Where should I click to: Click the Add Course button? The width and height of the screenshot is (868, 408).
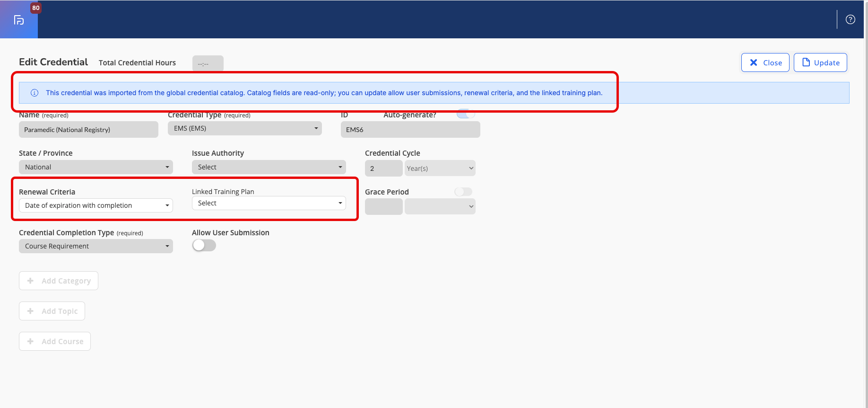click(x=55, y=341)
